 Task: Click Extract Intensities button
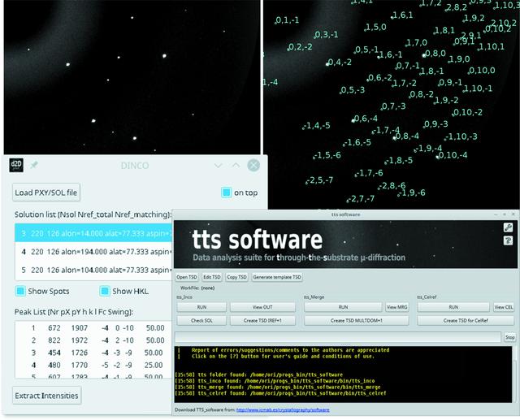tap(47, 396)
